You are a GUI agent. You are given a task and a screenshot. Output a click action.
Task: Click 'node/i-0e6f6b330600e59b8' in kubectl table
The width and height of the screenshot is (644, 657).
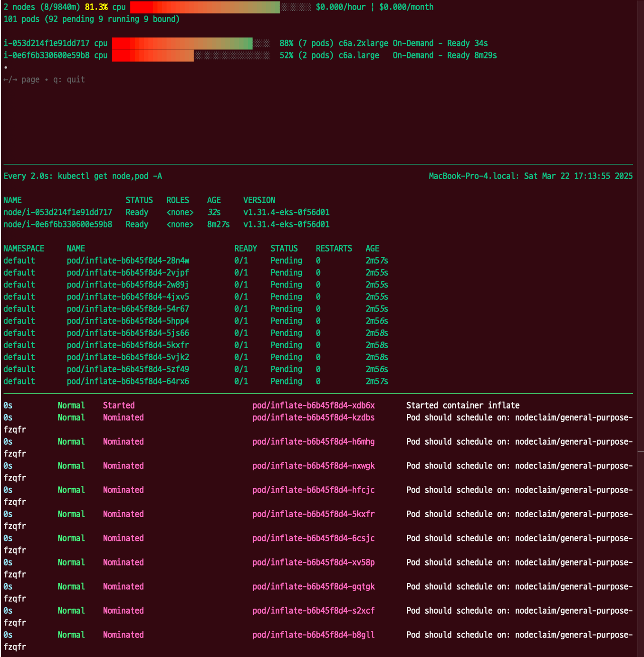(x=58, y=224)
